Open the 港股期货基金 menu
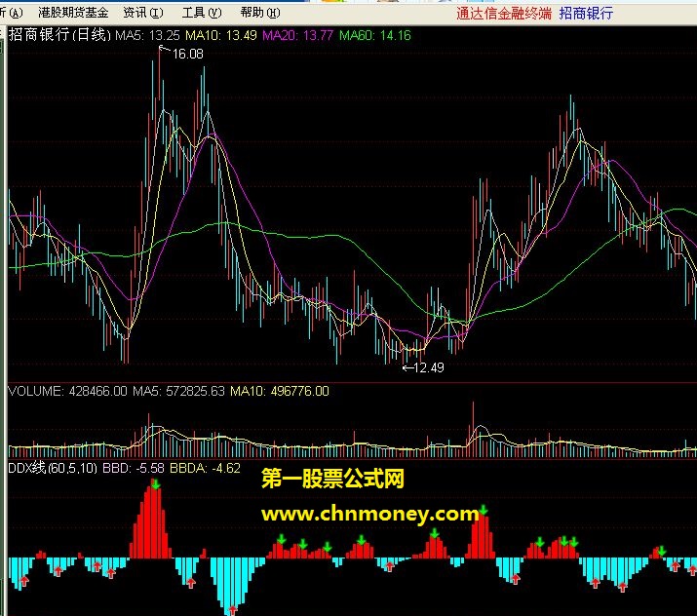Viewport: 697px width, 616px height. 73,13
